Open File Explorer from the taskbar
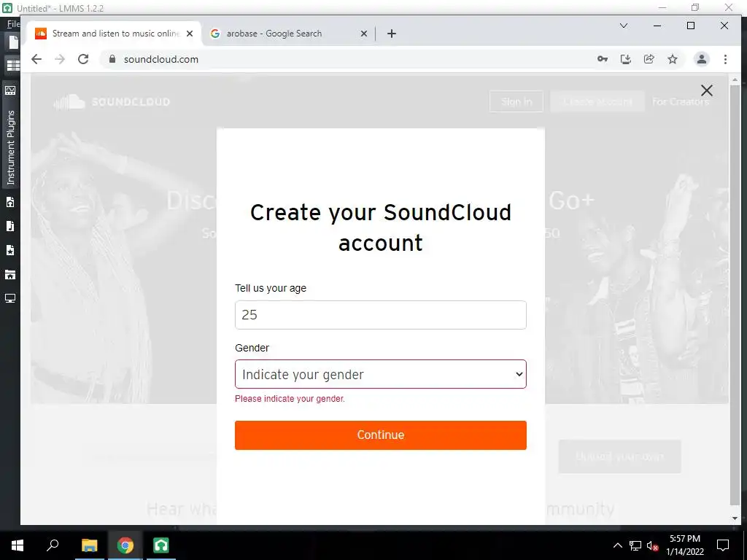 89,545
